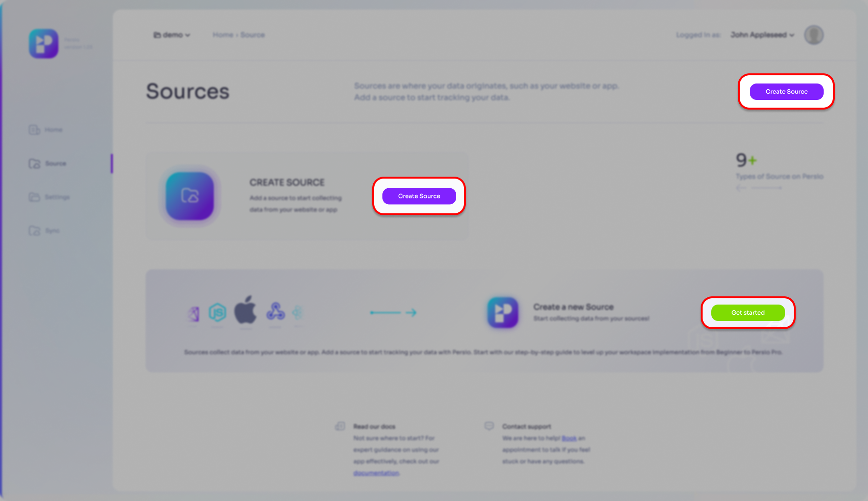The width and height of the screenshot is (868, 501).
Task: Open Settings from the sidebar
Action: click(x=49, y=197)
